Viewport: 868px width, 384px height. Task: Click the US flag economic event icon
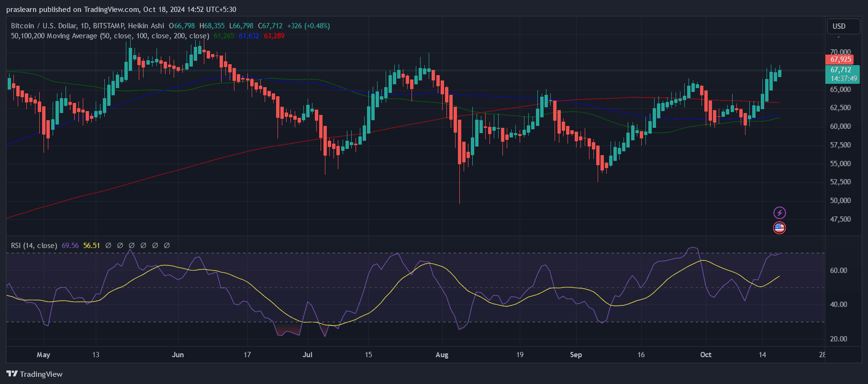pos(779,228)
